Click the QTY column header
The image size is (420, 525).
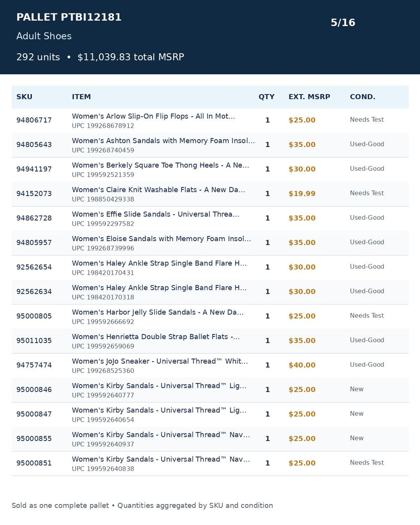point(266,97)
